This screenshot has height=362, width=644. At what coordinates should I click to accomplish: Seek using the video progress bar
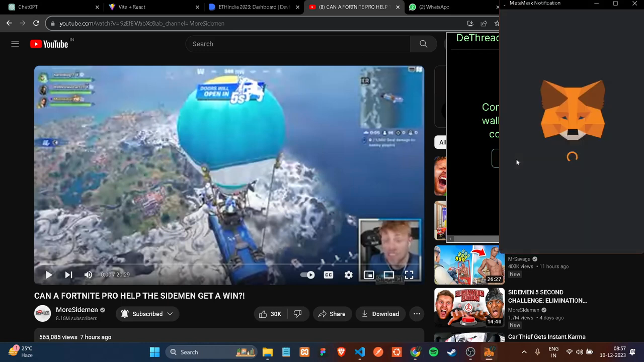(x=229, y=264)
